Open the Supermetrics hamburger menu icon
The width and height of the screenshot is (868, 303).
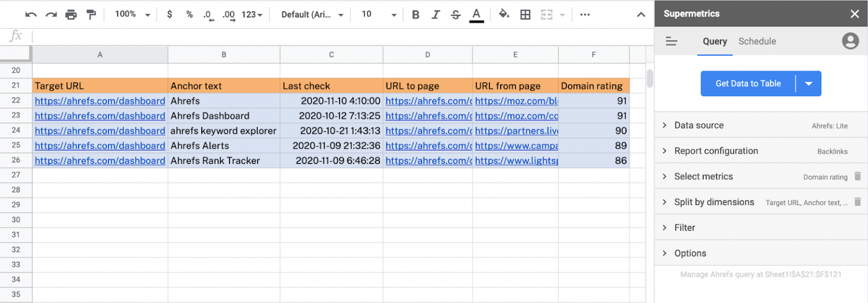(x=671, y=41)
